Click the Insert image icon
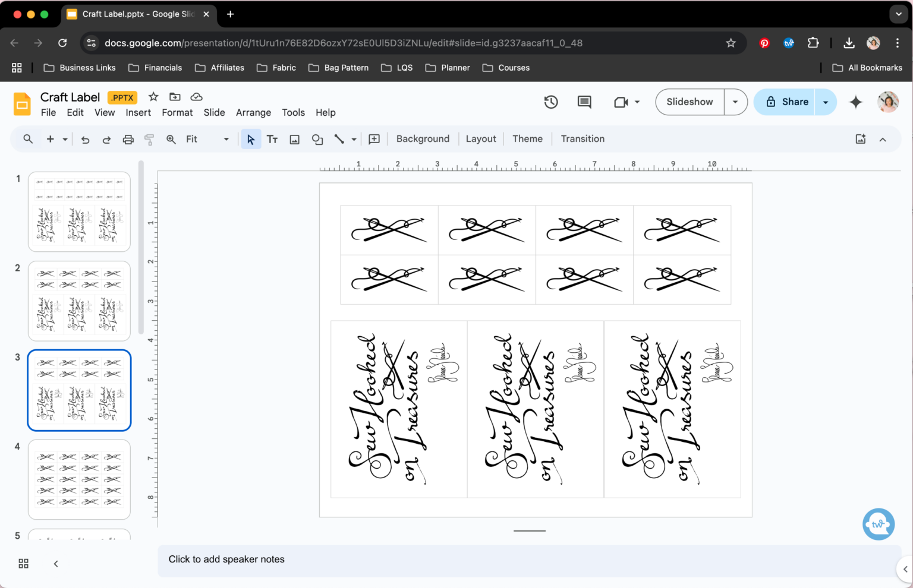 pyautogui.click(x=294, y=140)
